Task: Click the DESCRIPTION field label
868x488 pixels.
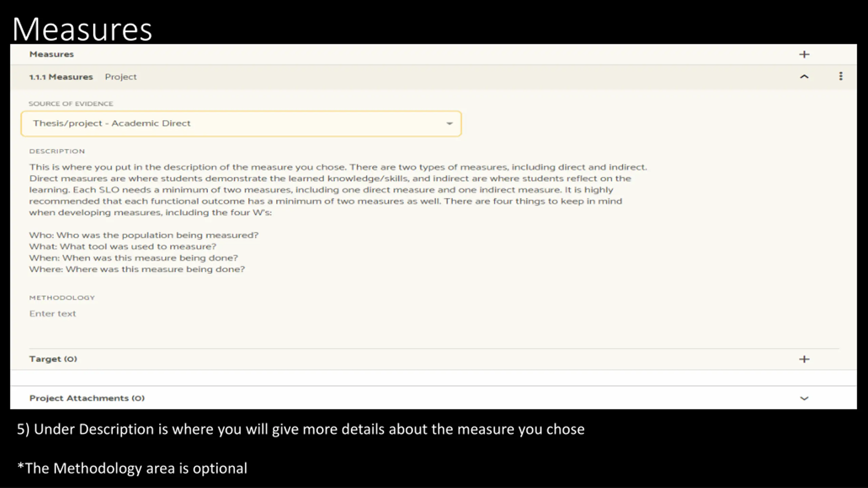Action: pos(57,151)
